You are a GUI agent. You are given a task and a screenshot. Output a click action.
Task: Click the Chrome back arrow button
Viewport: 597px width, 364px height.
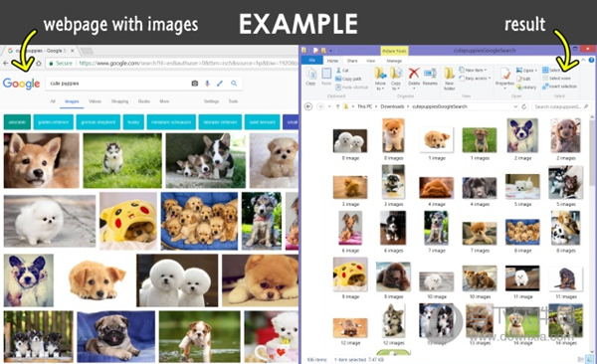[x=6, y=64]
